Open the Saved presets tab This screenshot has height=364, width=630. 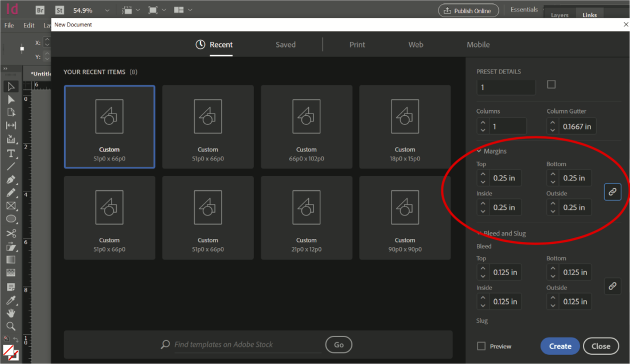point(285,45)
